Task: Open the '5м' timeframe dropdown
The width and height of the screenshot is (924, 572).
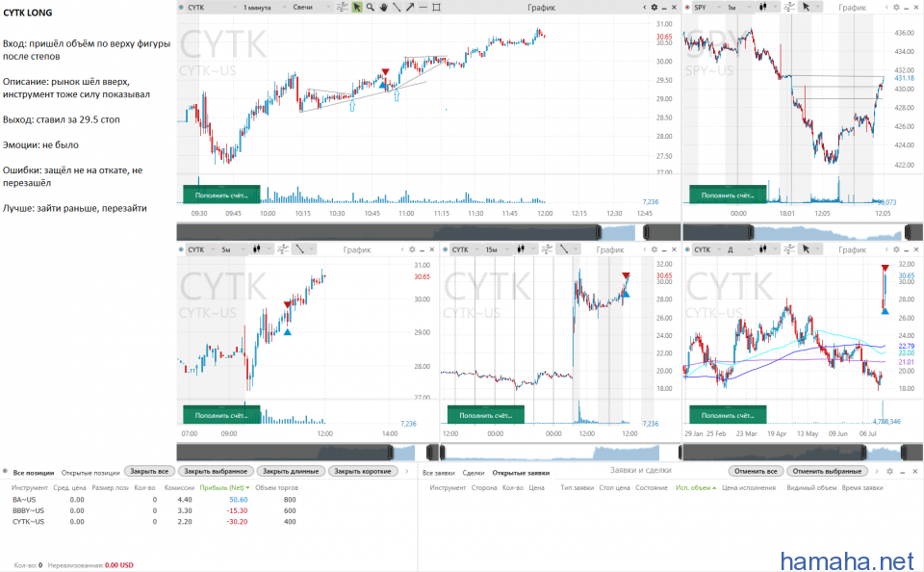Action: click(233, 249)
